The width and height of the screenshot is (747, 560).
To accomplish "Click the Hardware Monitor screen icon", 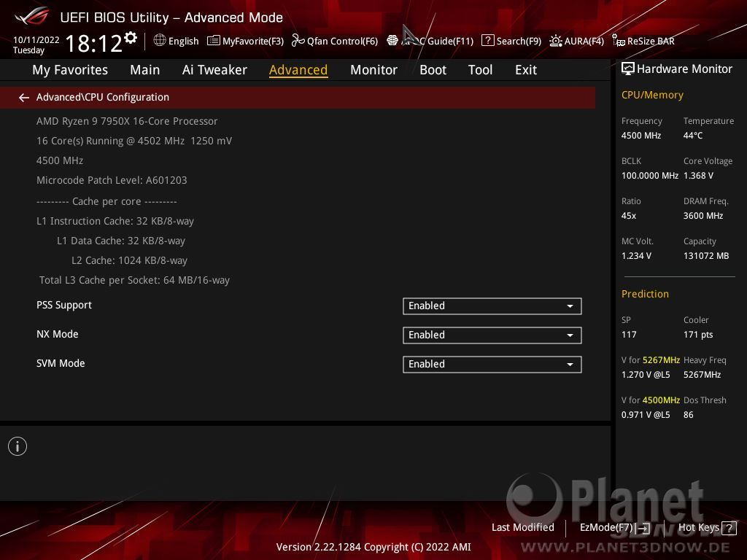I will (x=628, y=69).
